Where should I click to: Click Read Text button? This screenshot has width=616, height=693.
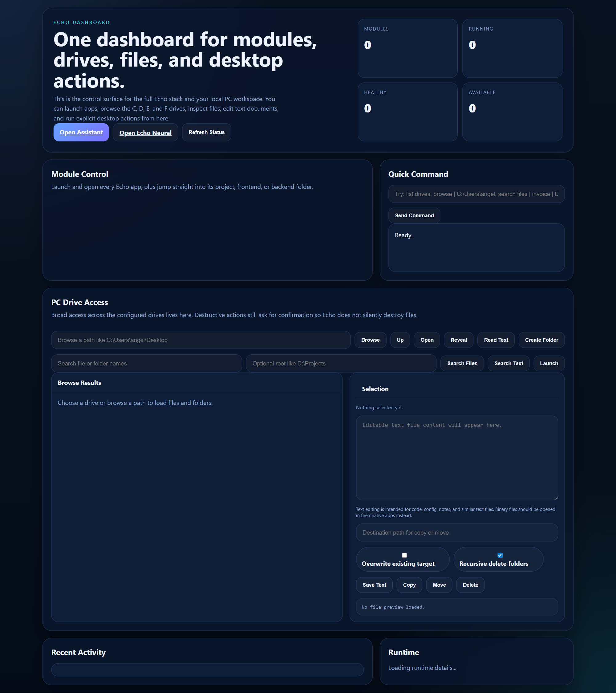click(496, 340)
